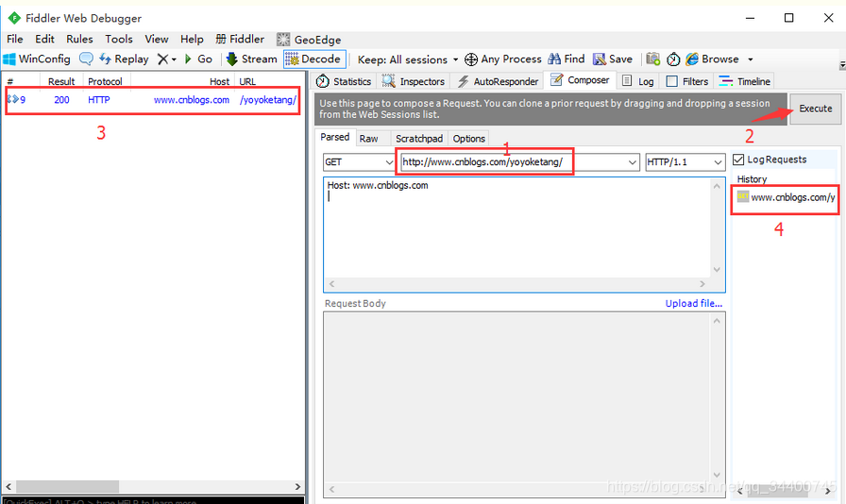
Task: Expand the URL history dropdown arrow
Action: [x=633, y=162]
